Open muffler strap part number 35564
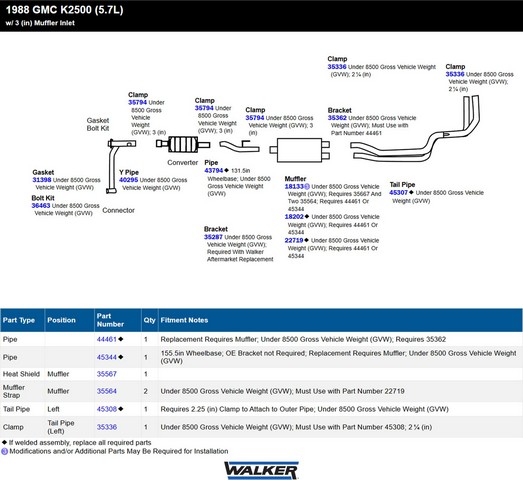Viewport: 523px width, 480px height. tap(106, 391)
